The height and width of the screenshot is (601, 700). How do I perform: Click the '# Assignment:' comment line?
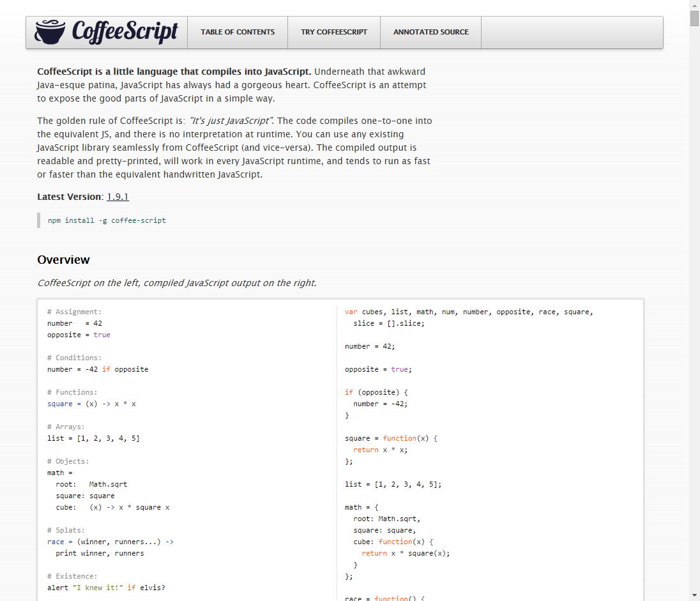(x=75, y=312)
